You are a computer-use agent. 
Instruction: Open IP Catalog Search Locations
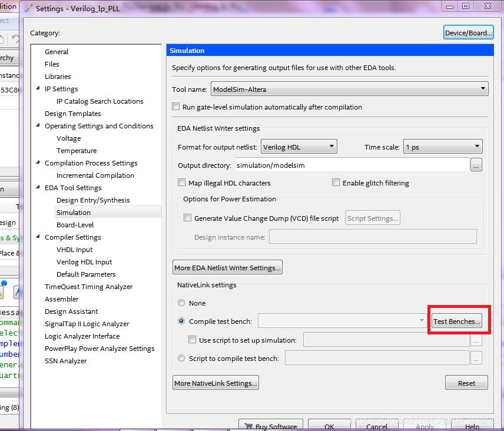(100, 101)
